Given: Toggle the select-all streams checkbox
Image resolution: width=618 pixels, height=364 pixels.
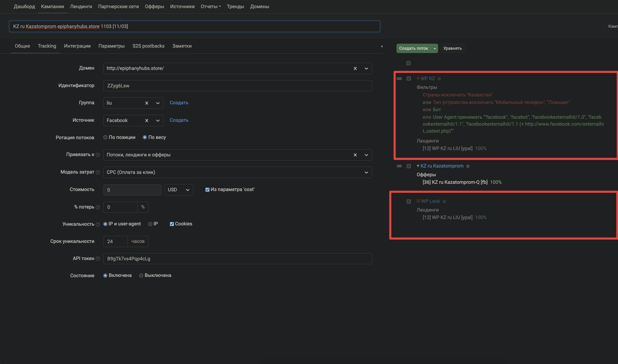Looking at the screenshot, I should [408, 63].
